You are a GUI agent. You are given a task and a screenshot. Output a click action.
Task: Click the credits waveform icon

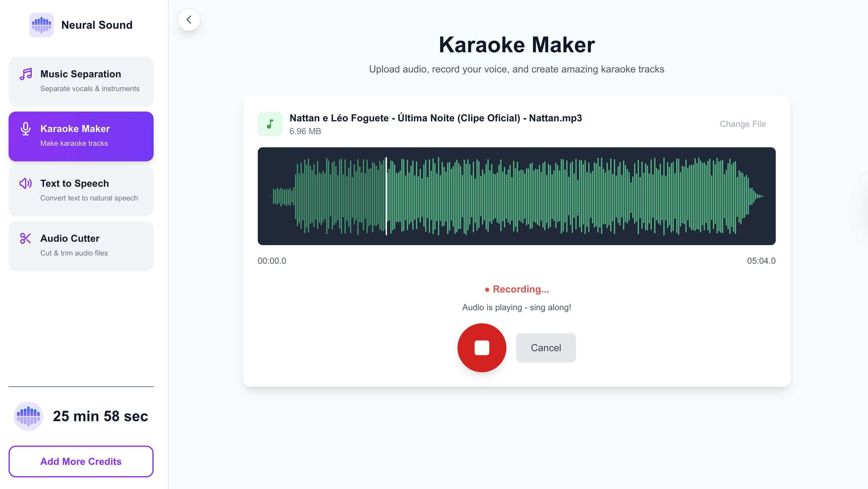(28, 416)
